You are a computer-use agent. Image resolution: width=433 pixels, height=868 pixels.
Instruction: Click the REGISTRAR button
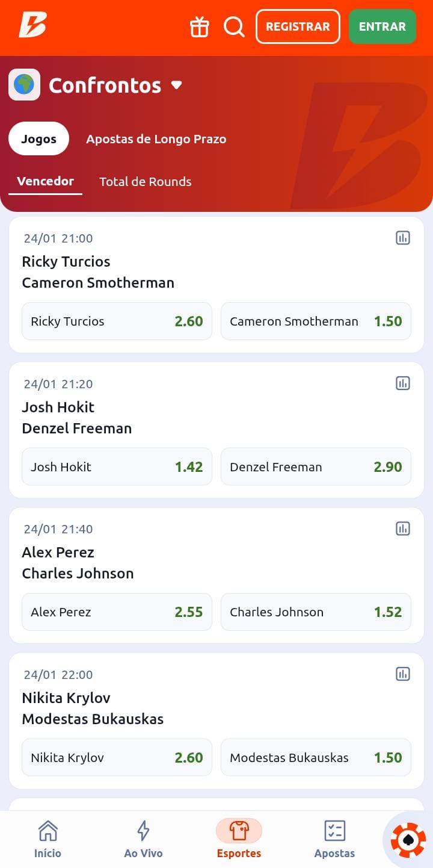(297, 26)
